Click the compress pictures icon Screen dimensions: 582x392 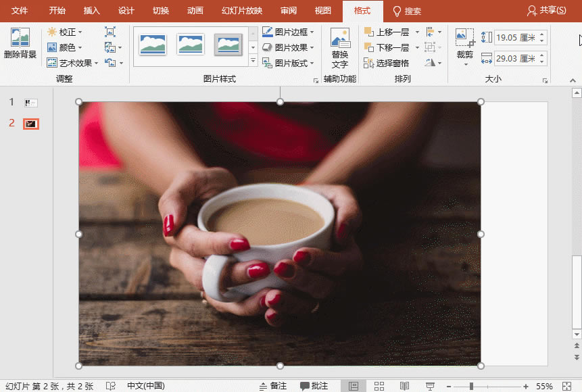[110, 32]
